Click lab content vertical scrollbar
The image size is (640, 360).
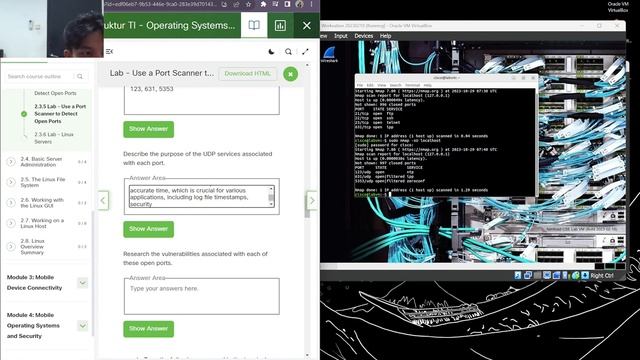(x=307, y=209)
